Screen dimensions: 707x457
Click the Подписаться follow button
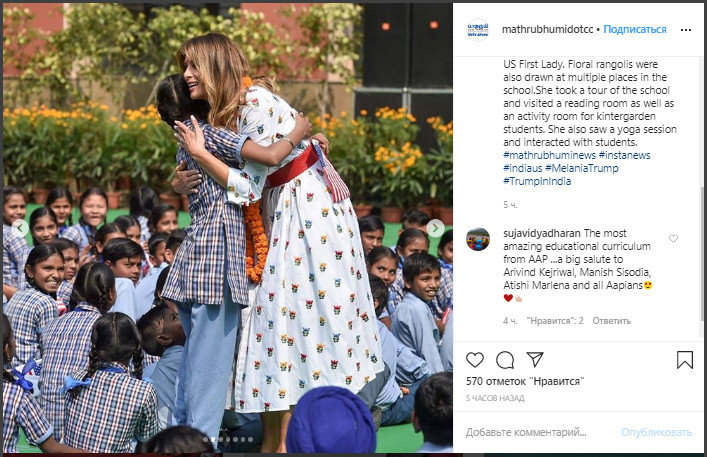click(634, 29)
